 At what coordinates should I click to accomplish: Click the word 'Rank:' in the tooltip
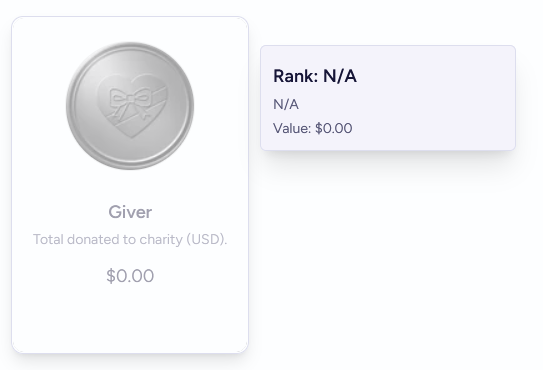coord(296,76)
